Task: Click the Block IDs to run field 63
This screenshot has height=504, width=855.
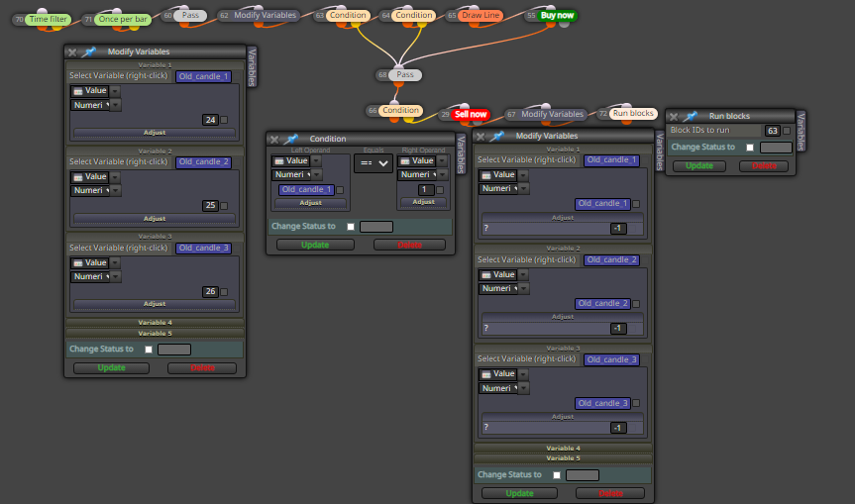Action: coord(772,131)
